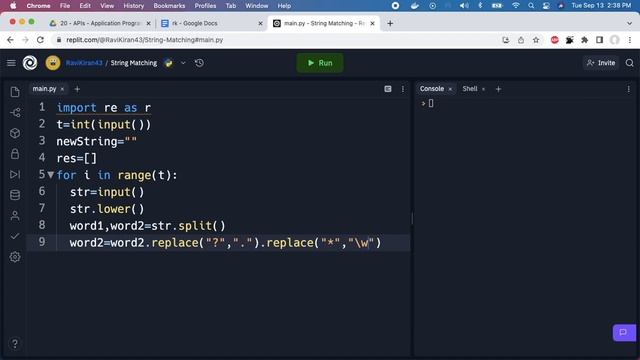Open the Chrome extensions puzzle icon

point(584,40)
